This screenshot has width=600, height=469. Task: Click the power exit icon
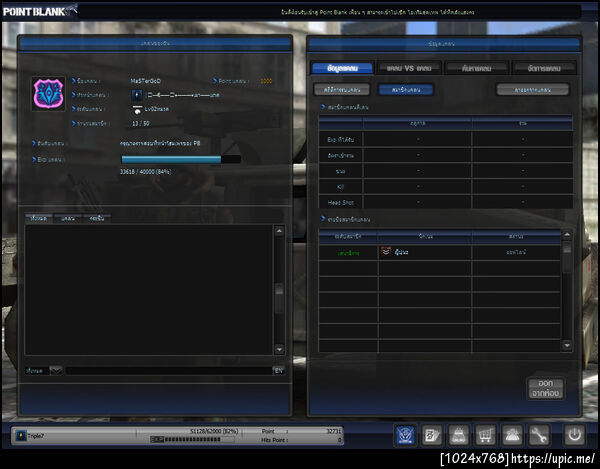[574, 435]
